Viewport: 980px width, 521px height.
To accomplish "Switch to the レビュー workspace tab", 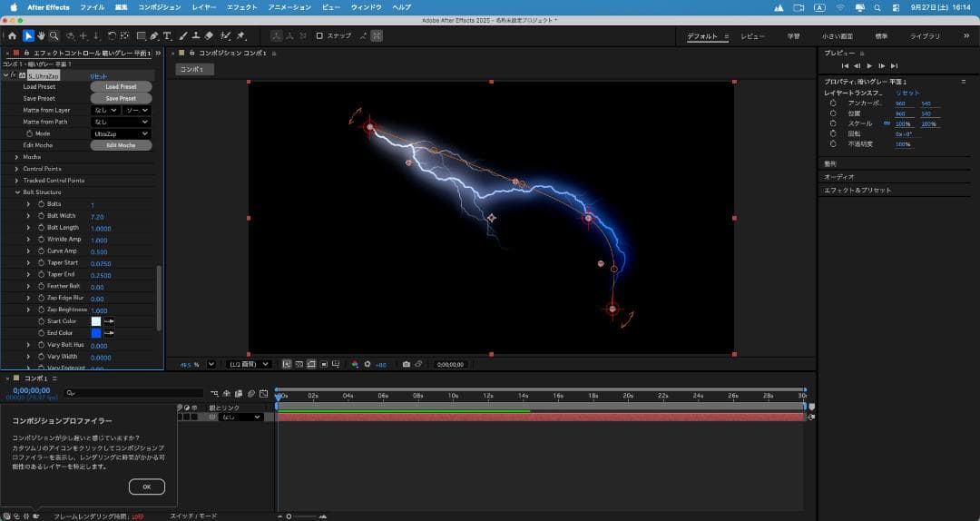I will (753, 36).
